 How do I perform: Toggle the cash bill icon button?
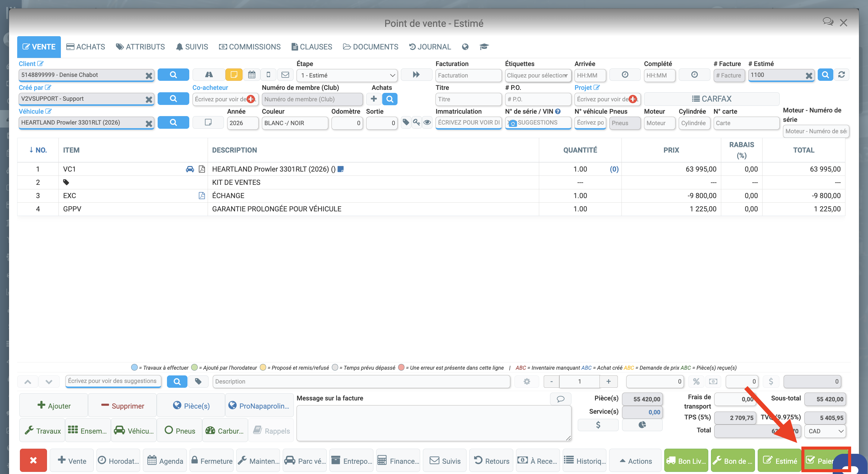[x=713, y=381]
